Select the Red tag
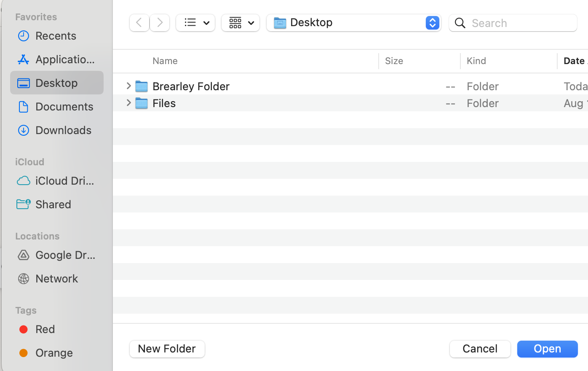Screen dimensions: 588x371 pyautogui.click(x=57, y=329)
